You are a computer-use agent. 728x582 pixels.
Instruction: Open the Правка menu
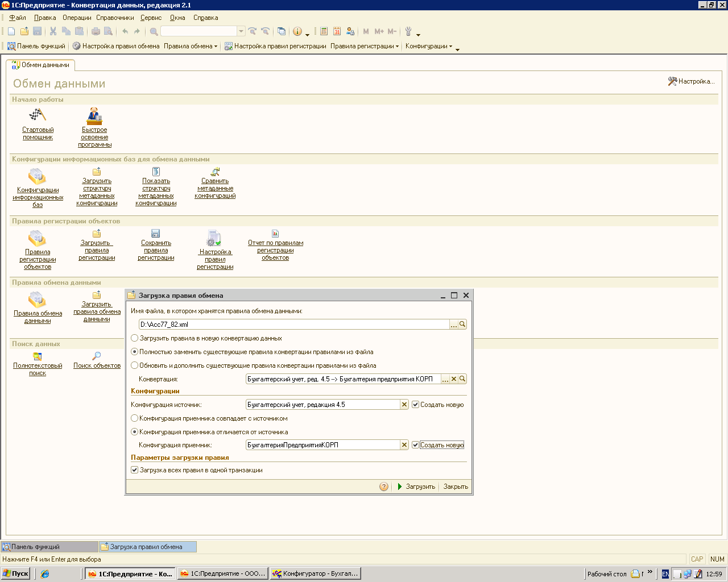coord(45,18)
